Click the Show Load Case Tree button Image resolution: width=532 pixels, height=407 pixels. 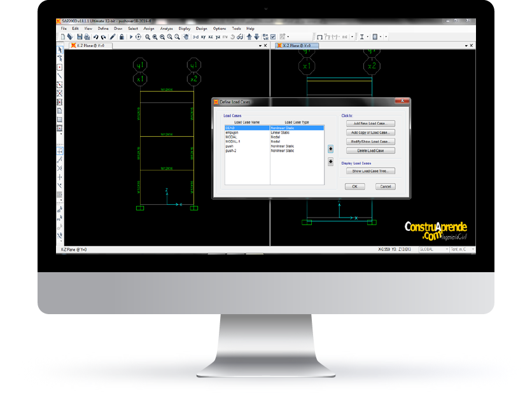coord(370,171)
